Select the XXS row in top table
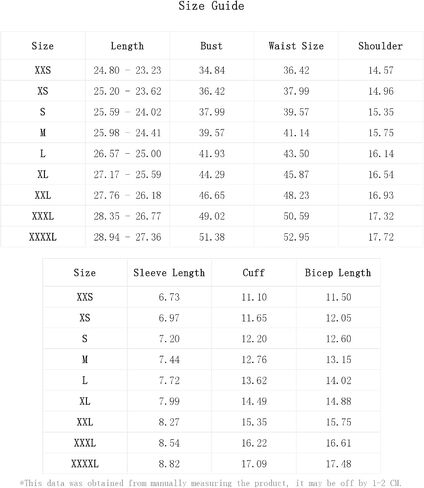The height and width of the screenshot is (488, 424). click(212, 70)
